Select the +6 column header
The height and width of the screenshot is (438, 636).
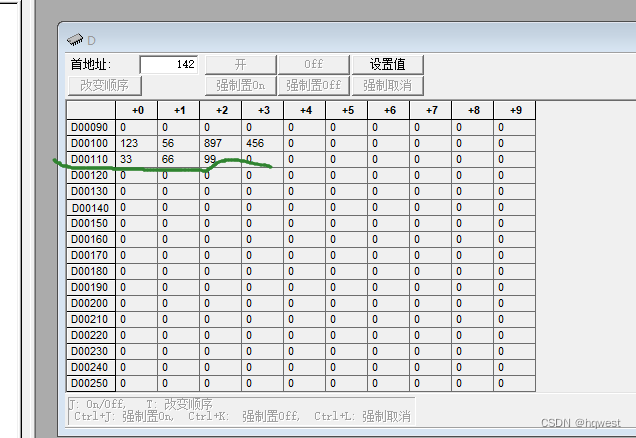(389, 110)
